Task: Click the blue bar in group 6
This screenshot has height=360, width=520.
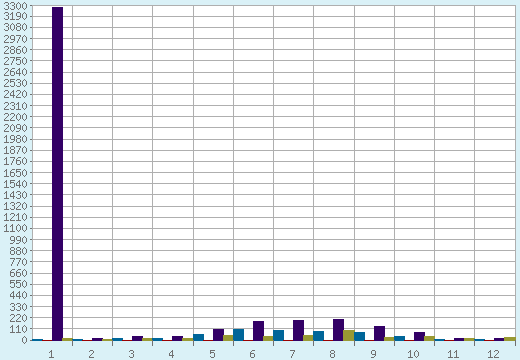Action: [238, 335]
